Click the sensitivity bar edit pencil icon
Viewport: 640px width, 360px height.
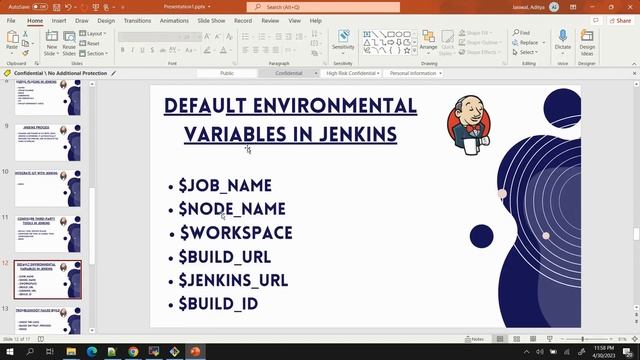point(113,73)
